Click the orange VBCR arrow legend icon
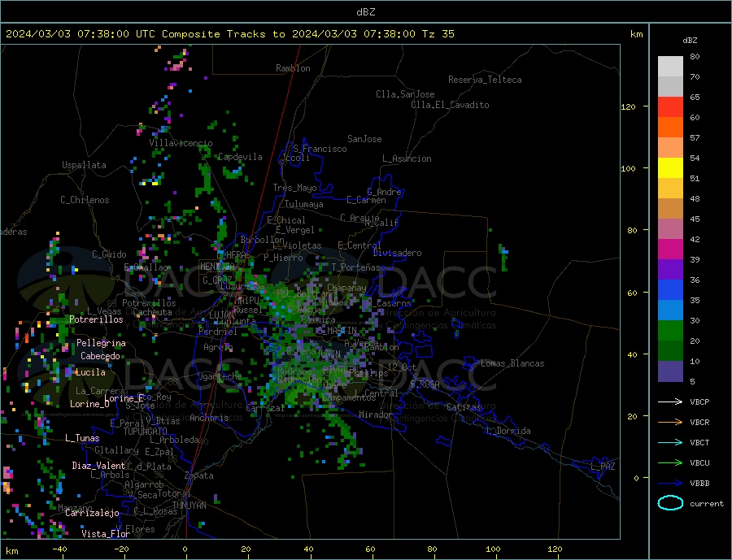 tap(671, 423)
